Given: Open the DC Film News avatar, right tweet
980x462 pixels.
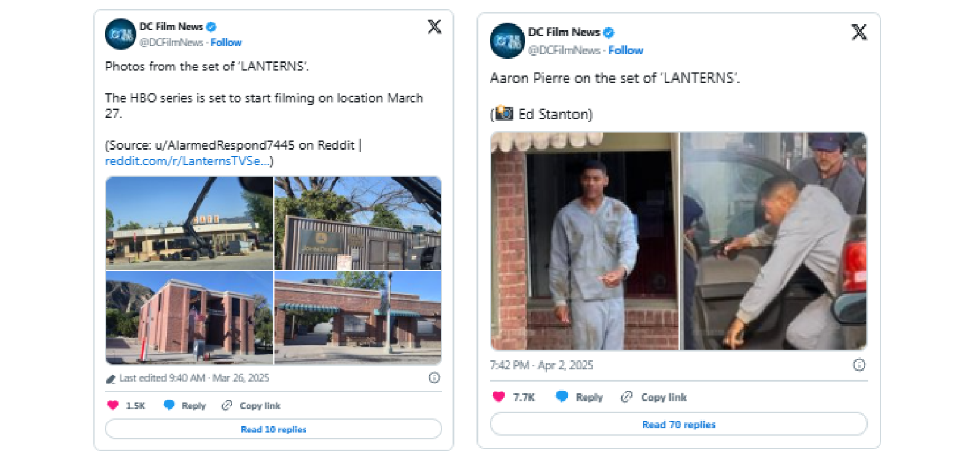Looking at the screenshot, I should coord(507,40).
